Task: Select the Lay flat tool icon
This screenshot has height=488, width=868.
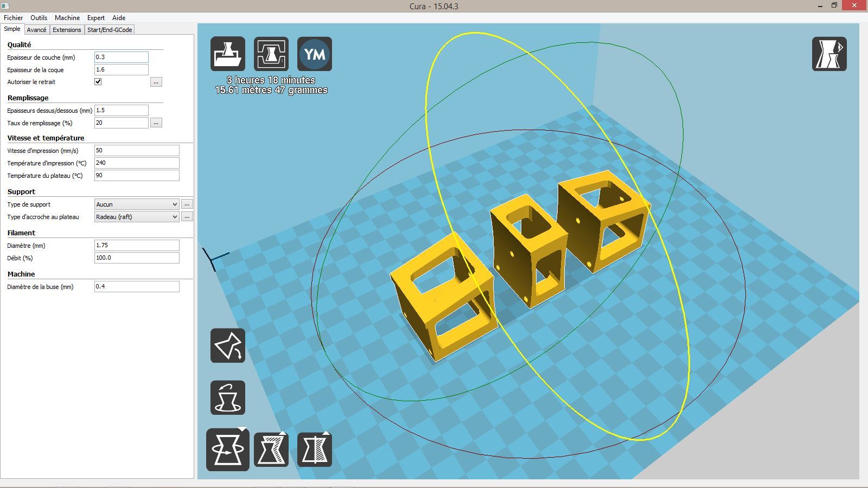Action: (x=228, y=345)
